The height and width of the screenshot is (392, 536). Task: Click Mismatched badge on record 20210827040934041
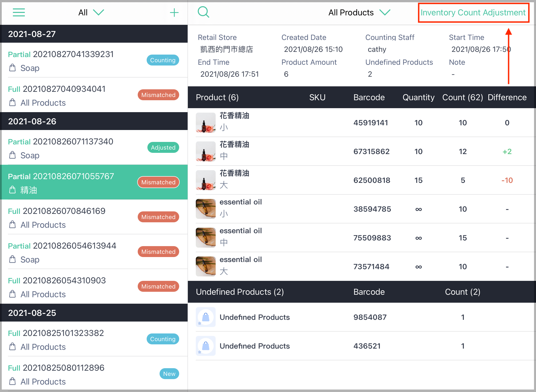click(158, 95)
